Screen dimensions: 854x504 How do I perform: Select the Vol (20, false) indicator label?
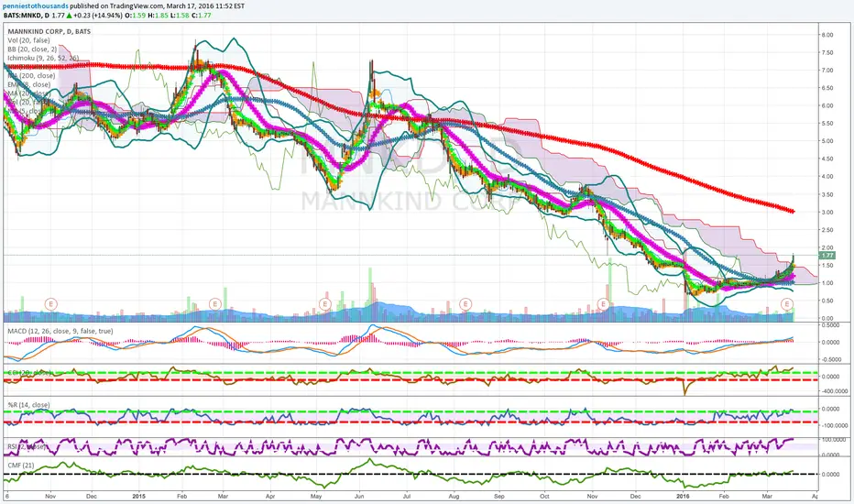(29, 40)
